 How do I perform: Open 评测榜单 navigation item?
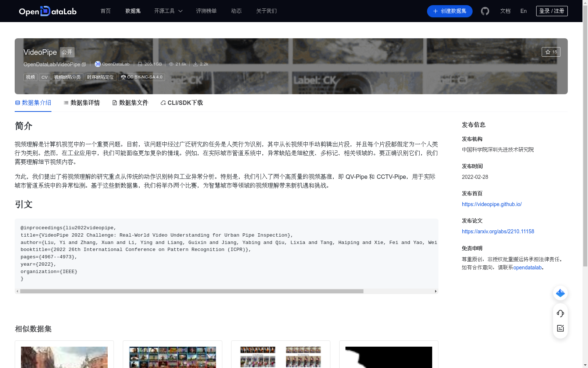point(206,11)
